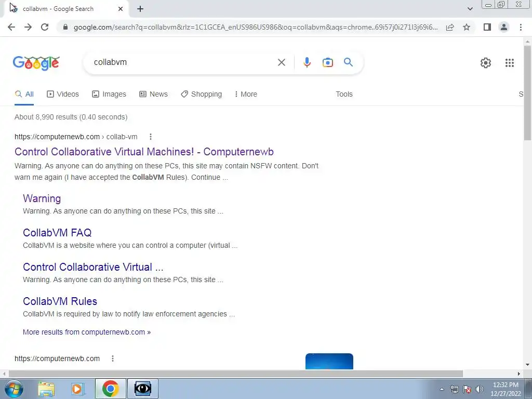Click the blue result thumbnail image
Screen dimensions: 532x399
tap(329, 361)
